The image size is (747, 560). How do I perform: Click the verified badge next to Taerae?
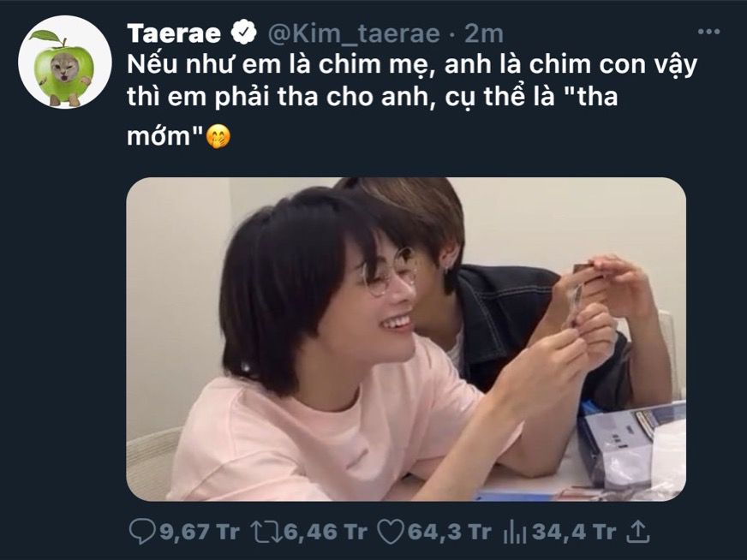pyautogui.click(x=243, y=33)
